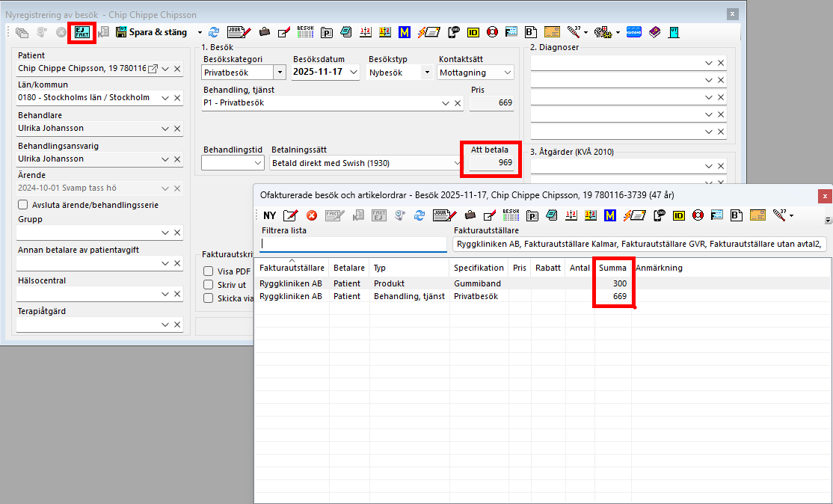Screen dimensions: 833x504
Task: Click the thermometer icon in main toolbar
Action: click(574, 32)
